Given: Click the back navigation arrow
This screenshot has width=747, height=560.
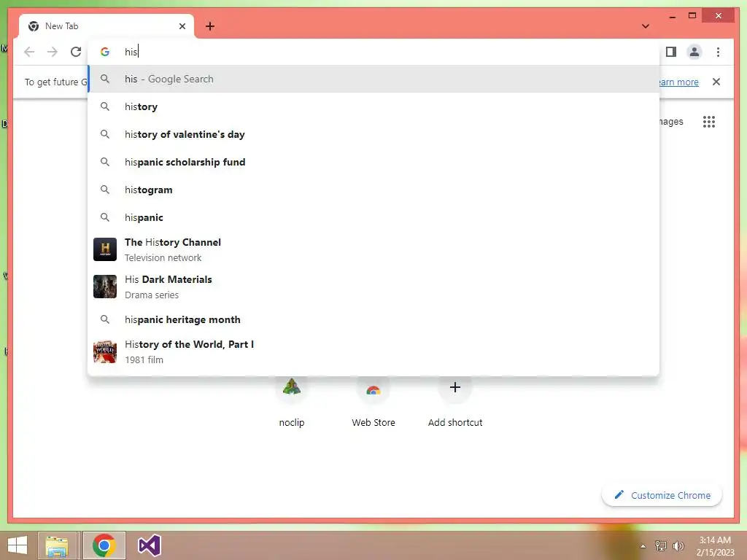Looking at the screenshot, I should click(29, 52).
